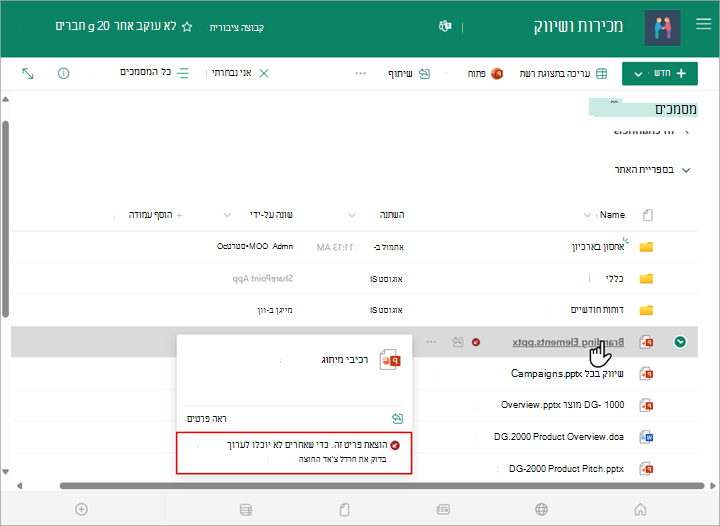Click the share icon in hover card
Image resolution: width=720 pixels, height=526 pixels.
click(397, 418)
